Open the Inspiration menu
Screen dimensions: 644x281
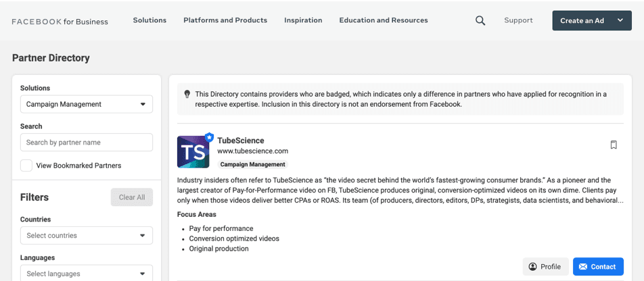pyautogui.click(x=303, y=20)
